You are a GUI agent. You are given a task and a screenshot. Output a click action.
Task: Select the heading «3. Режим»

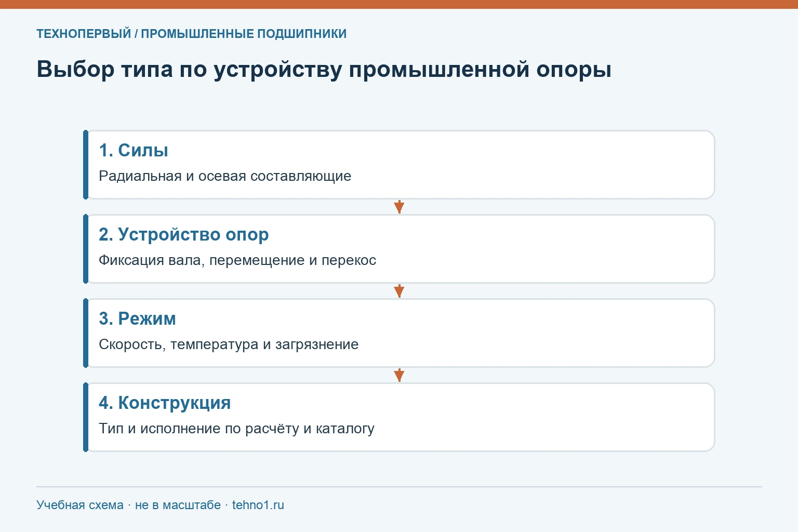coord(138,318)
